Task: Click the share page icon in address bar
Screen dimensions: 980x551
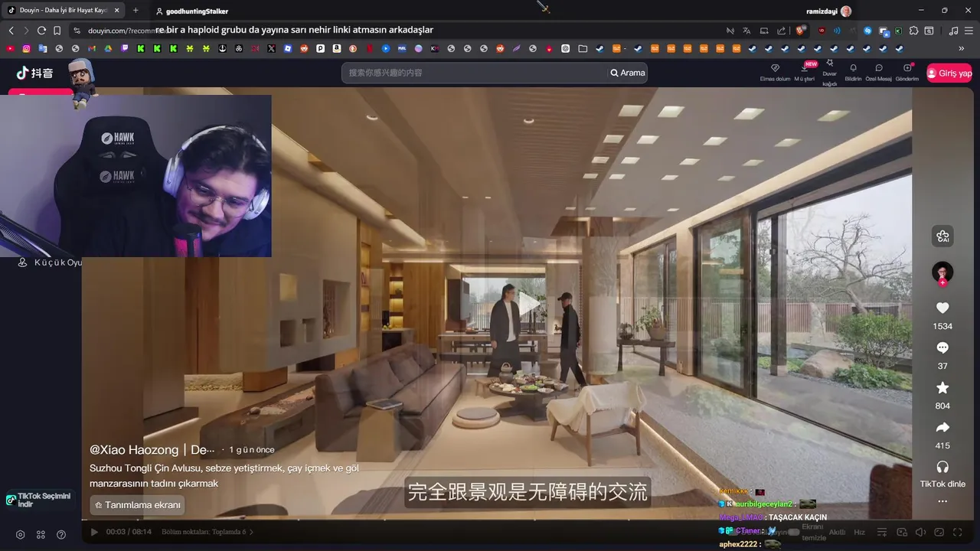Action: click(x=781, y=31)
